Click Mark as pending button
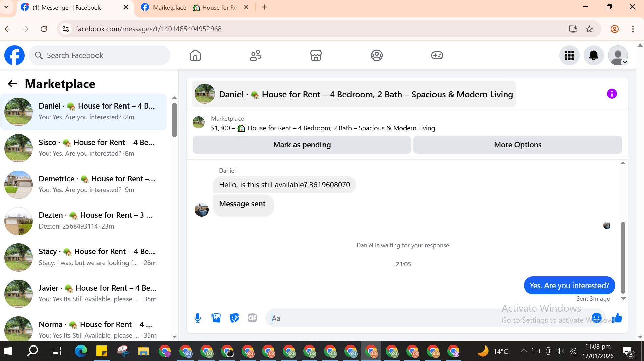This screenshot has height=361, width=644. pos(302,145)
